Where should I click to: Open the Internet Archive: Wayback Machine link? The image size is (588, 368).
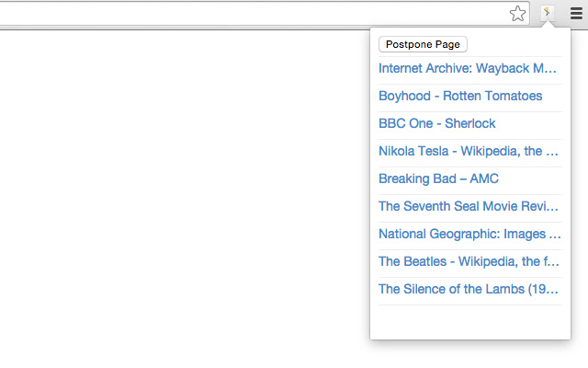tap(469, 68)
